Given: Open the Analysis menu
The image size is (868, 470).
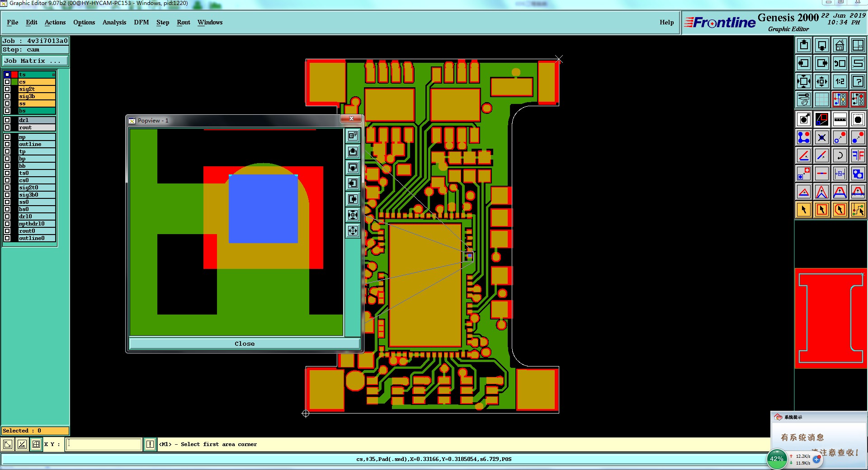Looking at the screenshot, I should [x=114, y=22].
